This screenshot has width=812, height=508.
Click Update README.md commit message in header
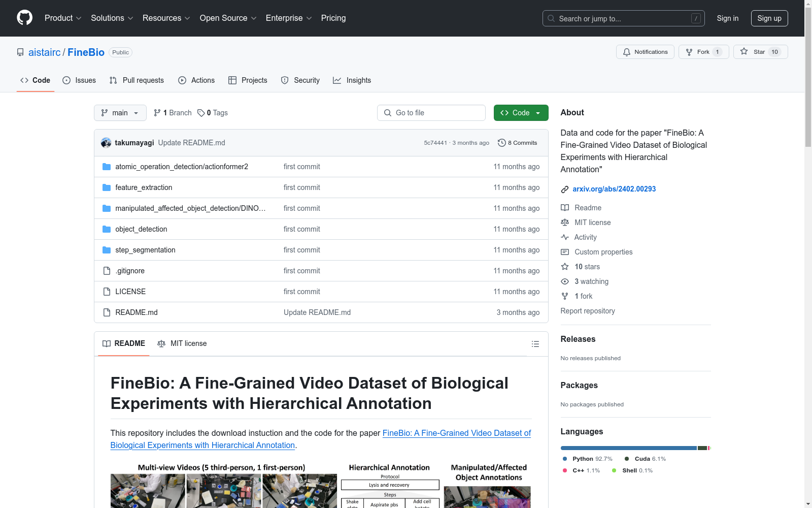[191, 143]
